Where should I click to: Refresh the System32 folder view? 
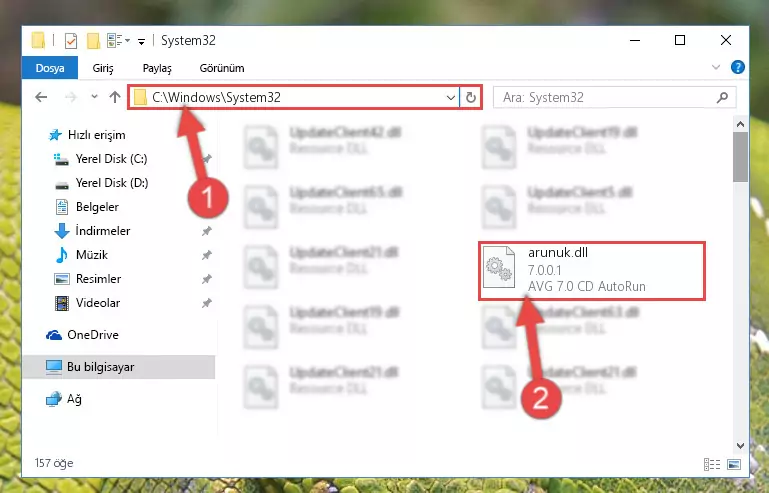471,97
